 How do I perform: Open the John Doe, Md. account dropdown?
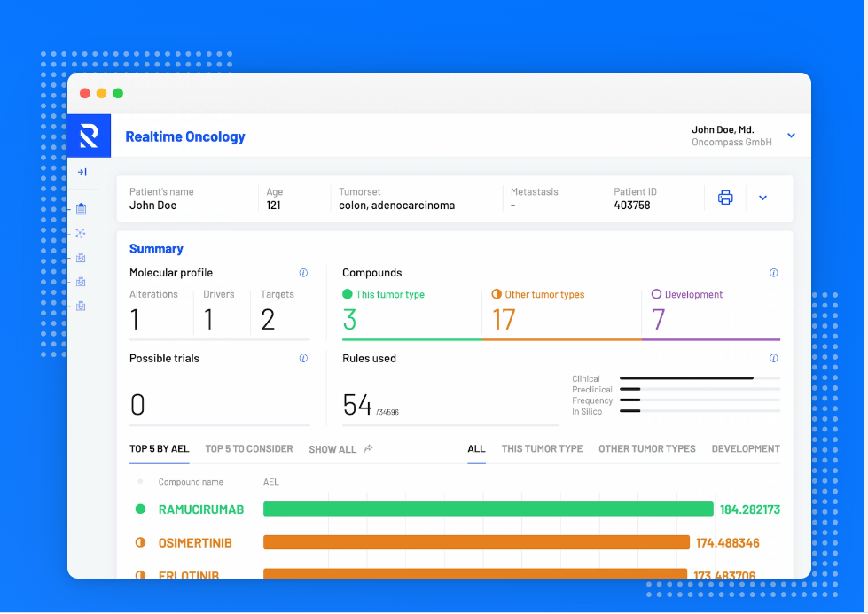tap(791, 136)
